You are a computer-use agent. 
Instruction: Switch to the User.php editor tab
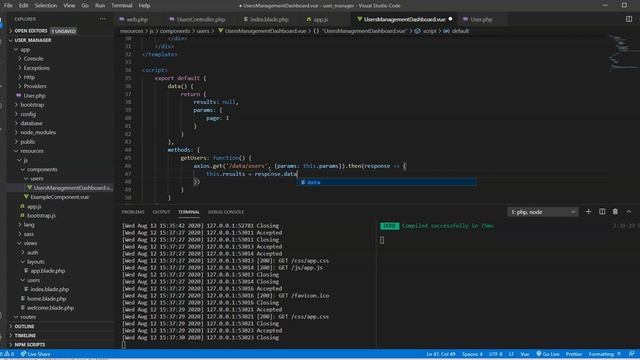click(481, 19)
